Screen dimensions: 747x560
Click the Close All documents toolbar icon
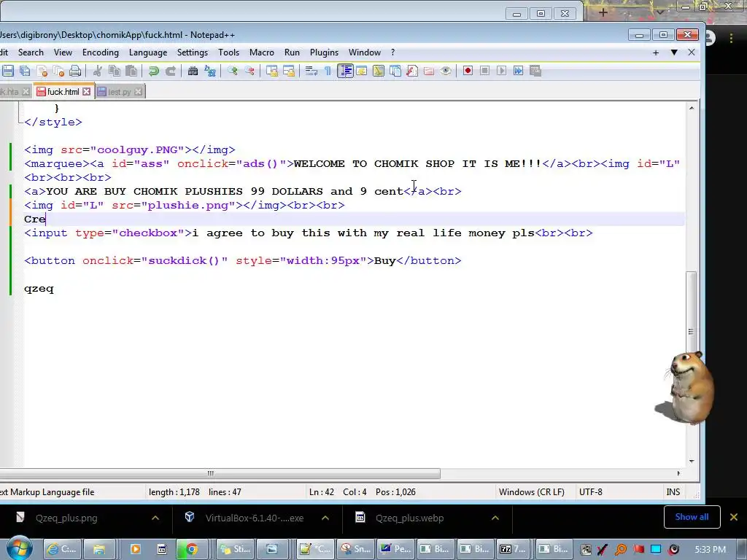(58, 71)
